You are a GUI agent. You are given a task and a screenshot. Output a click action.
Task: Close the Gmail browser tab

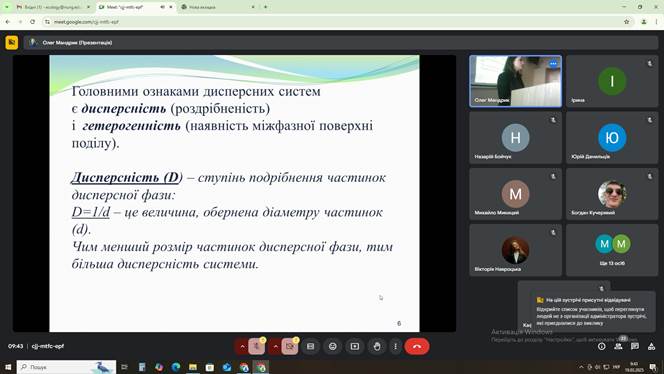pos(88,7)
